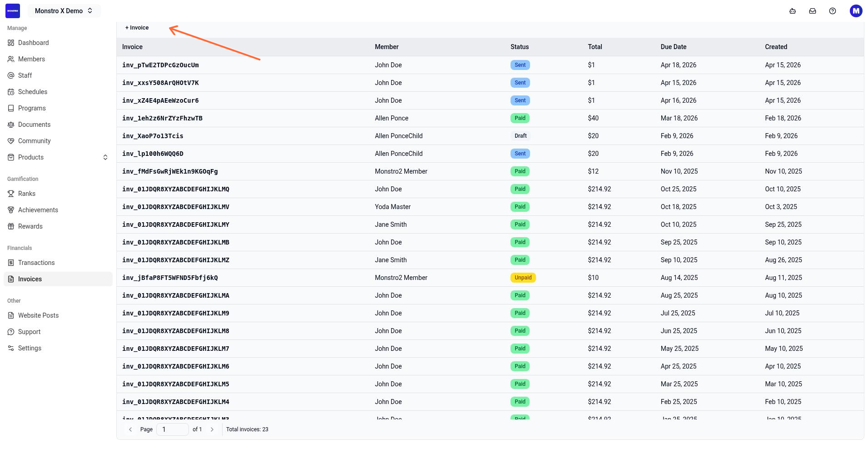Click the Documents scale icon in sidebar

[11, 125]
